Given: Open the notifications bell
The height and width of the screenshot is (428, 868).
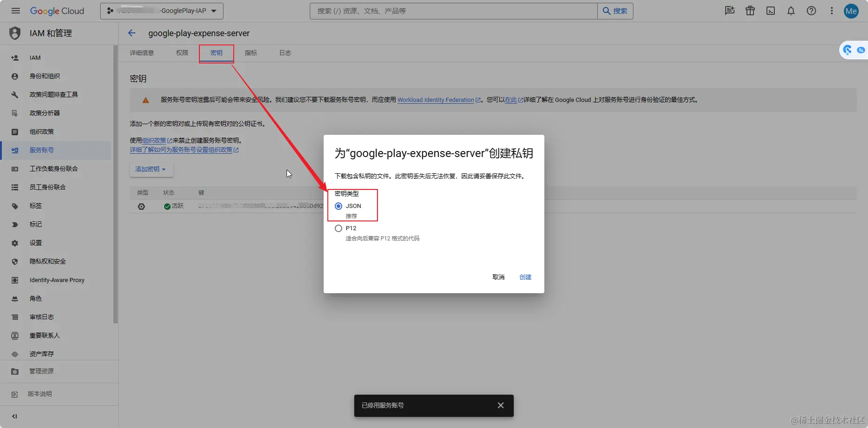Looking at the screenshot, I should 791,11.
